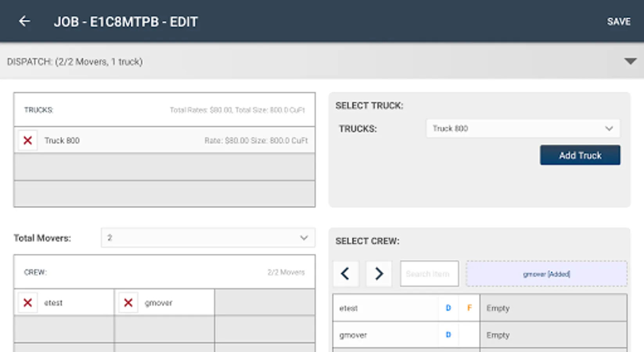Click the DISPATCH header summary text

tap(75, 62)
